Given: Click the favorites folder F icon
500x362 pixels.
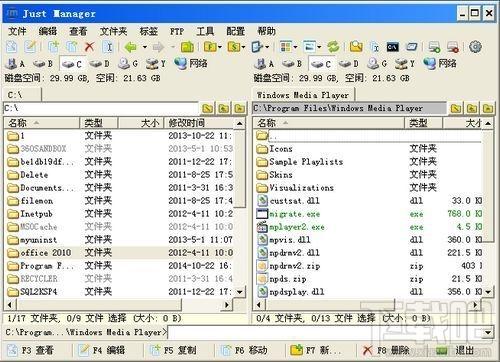Looking at the screenshot, I should 210,47.
